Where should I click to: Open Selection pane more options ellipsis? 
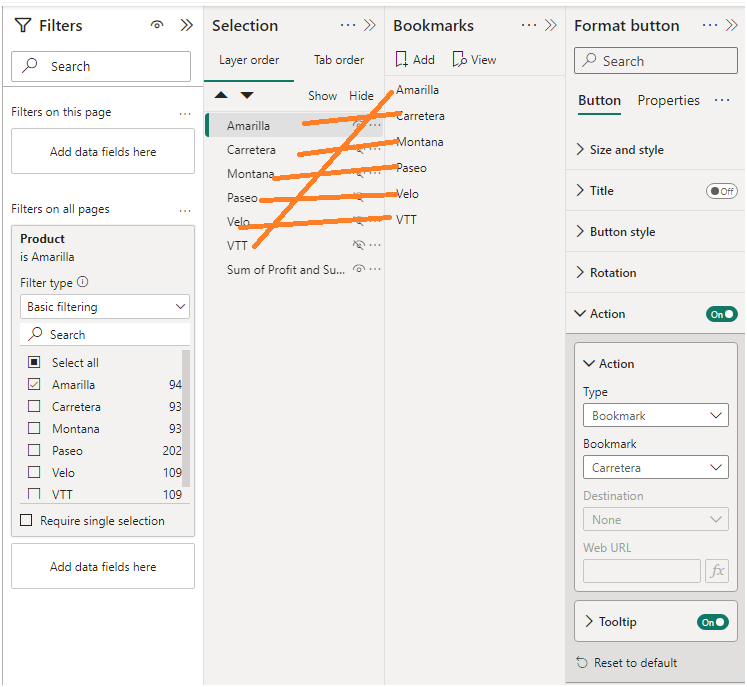pos(348,25)
